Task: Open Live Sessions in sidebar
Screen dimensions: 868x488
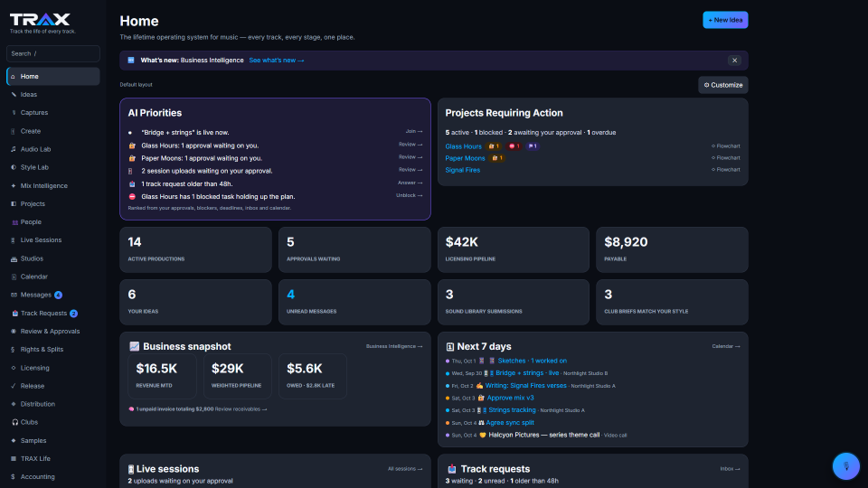Action: pyautogui.click(x=53, y=240)
